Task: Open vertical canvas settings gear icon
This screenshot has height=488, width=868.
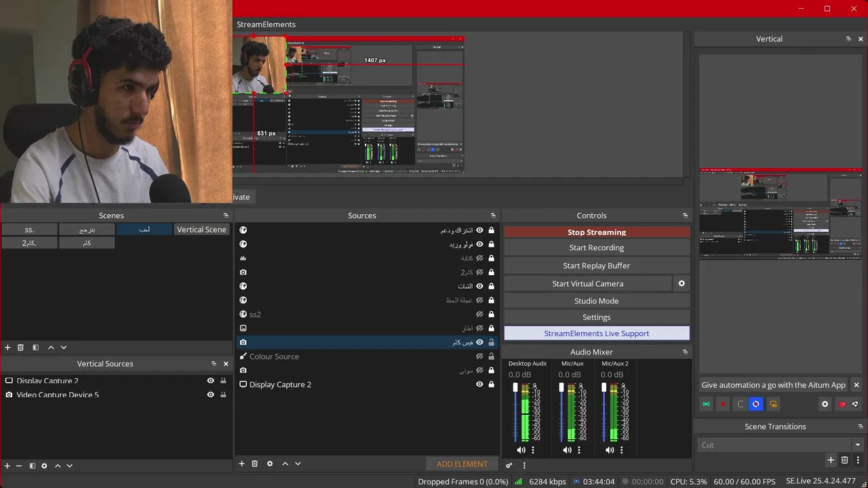Action: pos(825,404)
